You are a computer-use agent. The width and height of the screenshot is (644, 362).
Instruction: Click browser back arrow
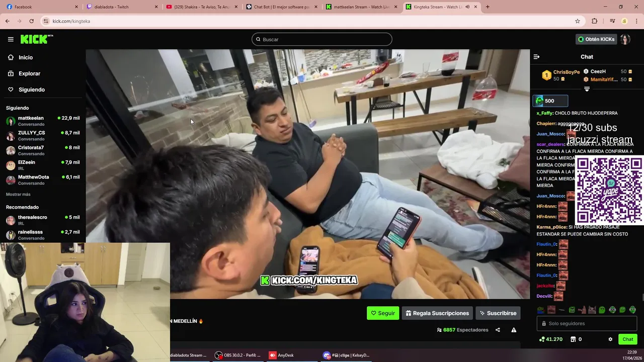tap(7, 21)
